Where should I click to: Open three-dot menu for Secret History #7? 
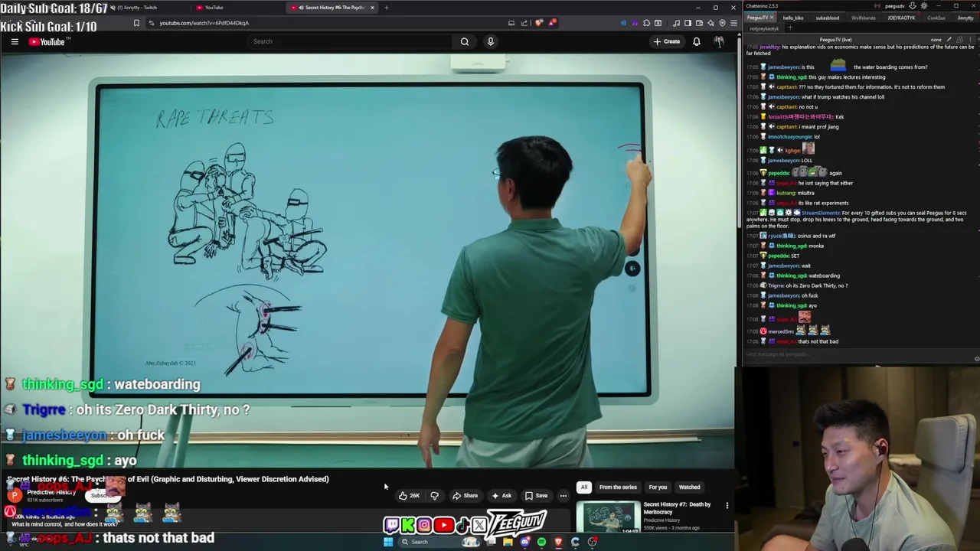pos(727,506)
